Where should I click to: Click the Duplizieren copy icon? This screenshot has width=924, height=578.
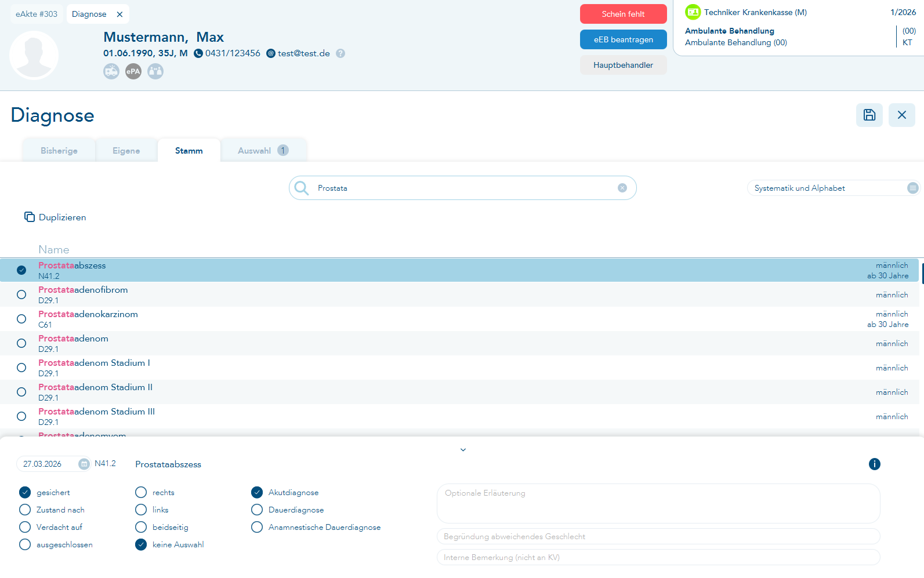point(30,217)
